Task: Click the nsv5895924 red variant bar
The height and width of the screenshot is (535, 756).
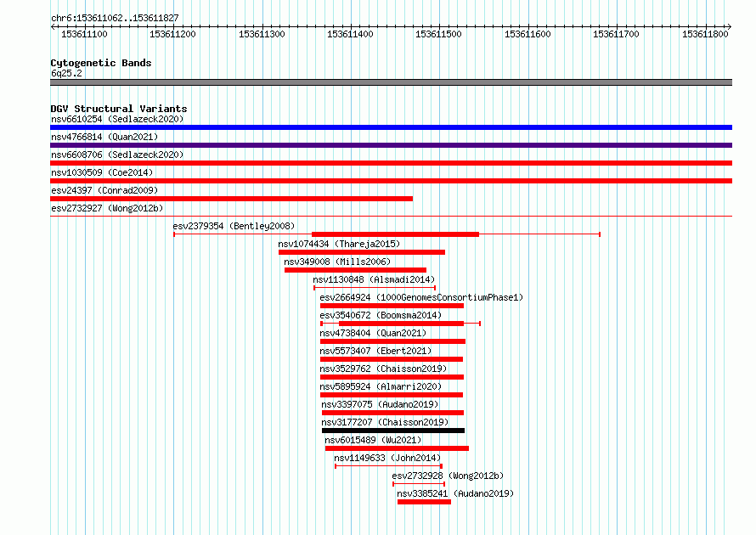Action: (392, 395)
